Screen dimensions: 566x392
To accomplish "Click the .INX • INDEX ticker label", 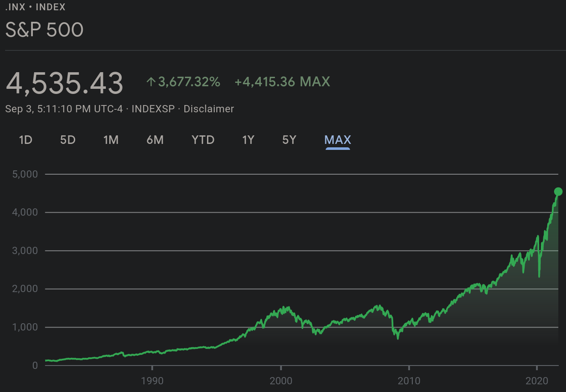I will click(35, 7).
